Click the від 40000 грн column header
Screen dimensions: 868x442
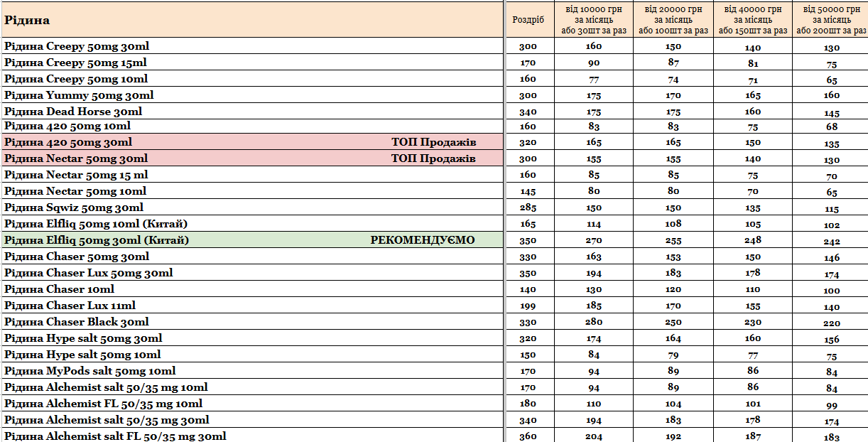[x=752, y=20]
